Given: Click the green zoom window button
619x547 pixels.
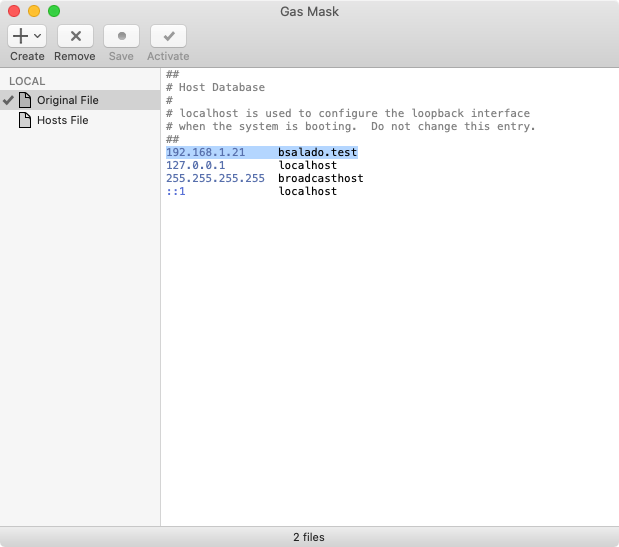Looking at the screenshot, I should tap(54, 11).
